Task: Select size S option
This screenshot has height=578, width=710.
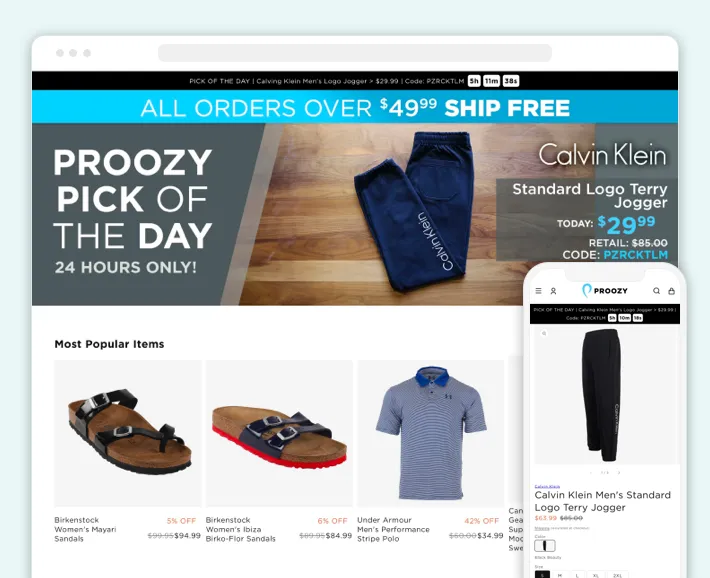Action: coord(542,574)
